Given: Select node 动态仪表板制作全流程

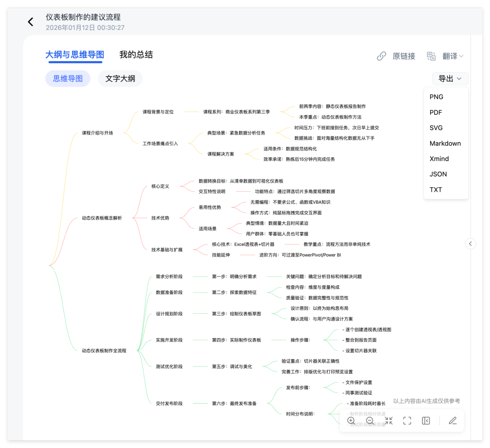Looking at the screenshot, I should click(x=104, y=351).
